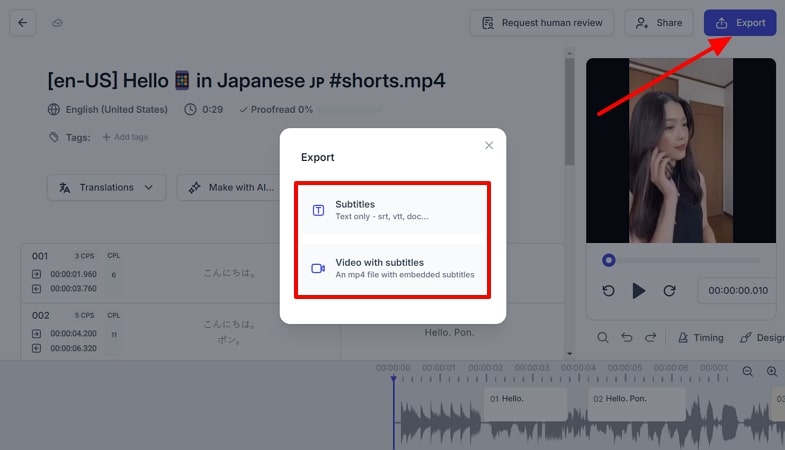Image resolution: width=785 pixels, height=450 pixels.
Task: Click the cloud sync status icon
Action: tap(58, 23)
